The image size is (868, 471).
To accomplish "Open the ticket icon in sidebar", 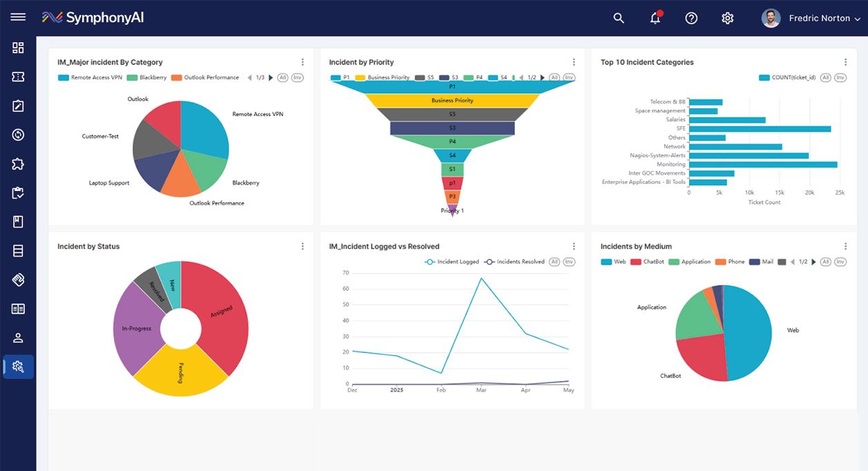I will click(18, 77).
